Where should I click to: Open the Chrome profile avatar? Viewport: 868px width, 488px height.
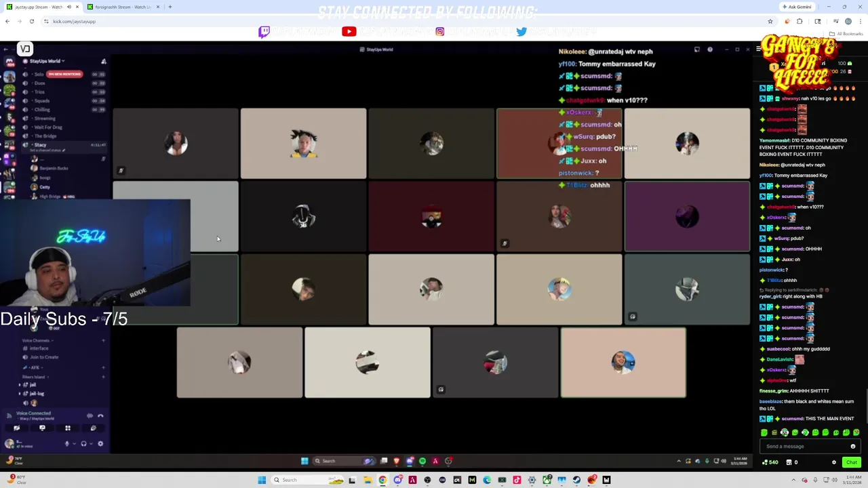[x=848, y=21]
